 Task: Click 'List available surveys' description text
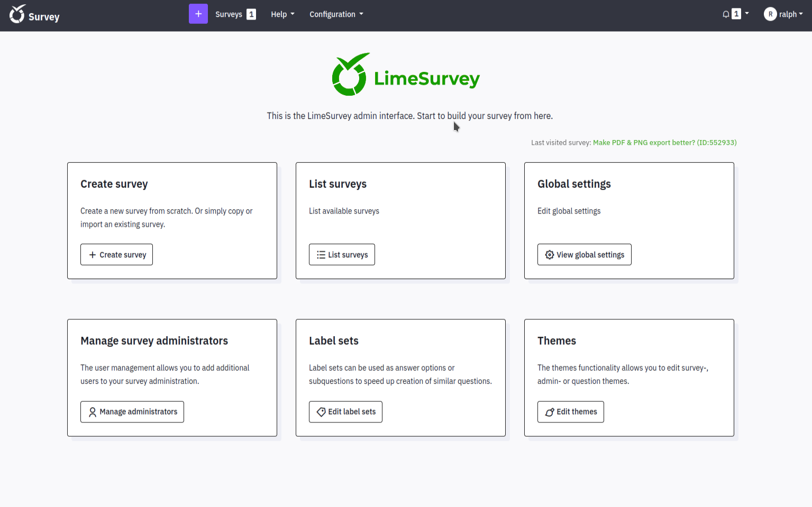click(x=344, y=211)
